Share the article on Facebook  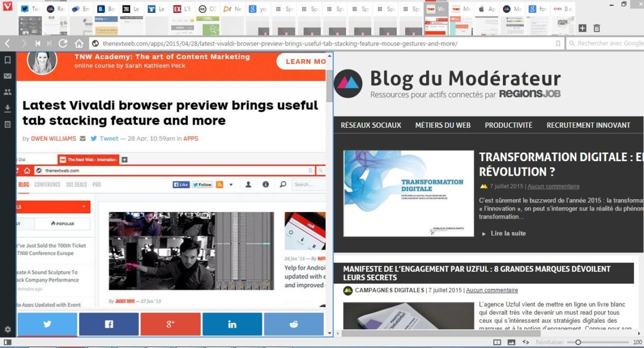click(109, 324)
